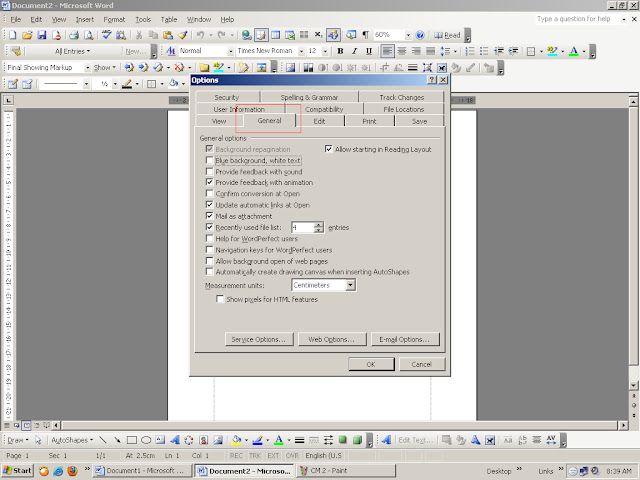
Task: Expand the Show menu in Reviewing toolbar
Action: (104, 67)
